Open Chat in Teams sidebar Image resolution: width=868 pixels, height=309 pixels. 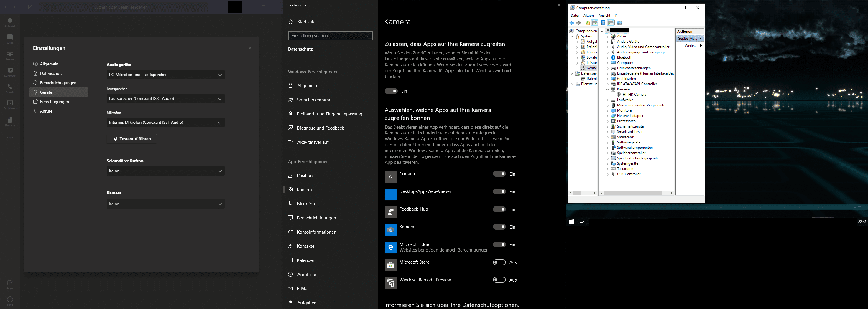pyautogui.click(x=10, y=39)
